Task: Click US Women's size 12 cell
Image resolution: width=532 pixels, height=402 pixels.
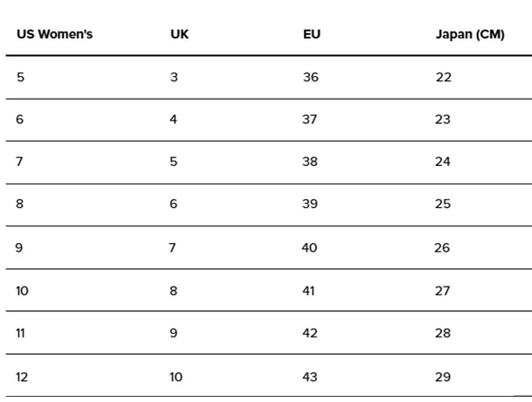Action: (22, 377)
